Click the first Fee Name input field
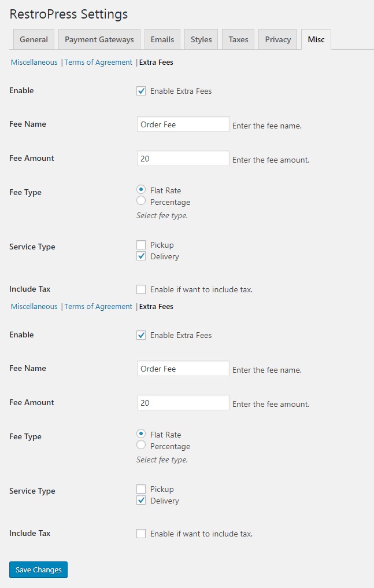374x588 pixels. tap(183, 124)
